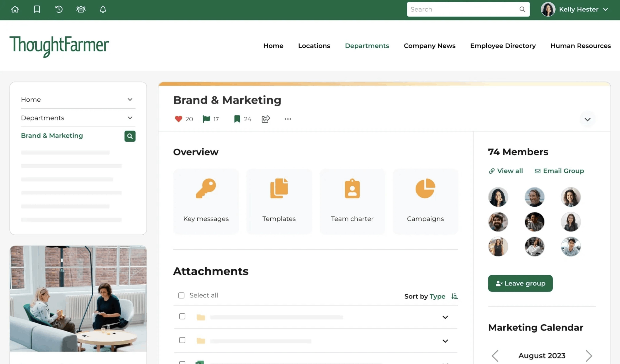Click the green search icon beside Brand & Marketing

click(130, 136)
